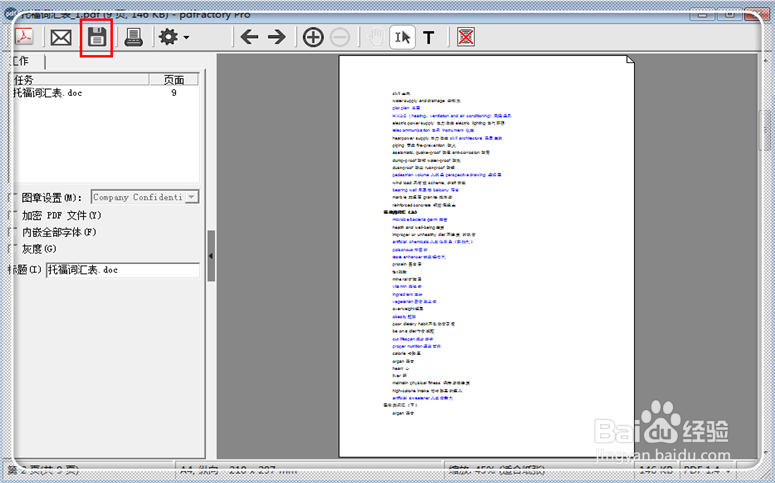Focus the 标题 title input field
Image resolution: width=775 pixels, height=483 pixels.
pos(123,270)
